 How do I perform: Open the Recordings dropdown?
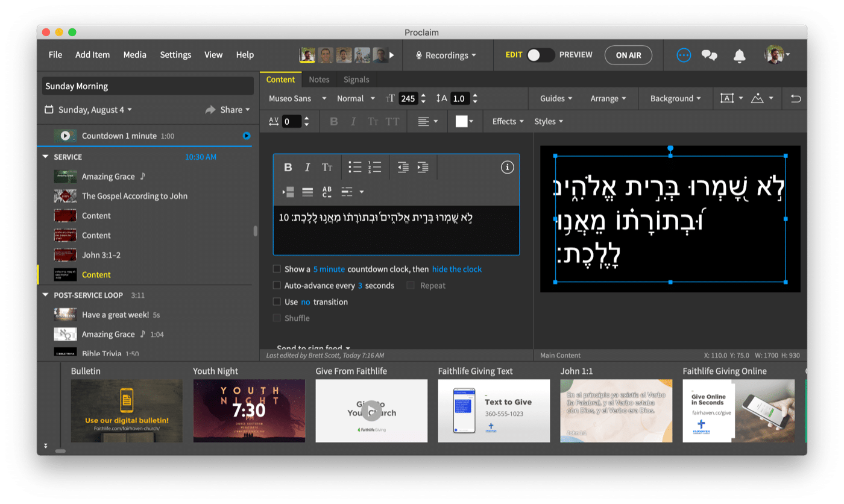tap(446, 55)
